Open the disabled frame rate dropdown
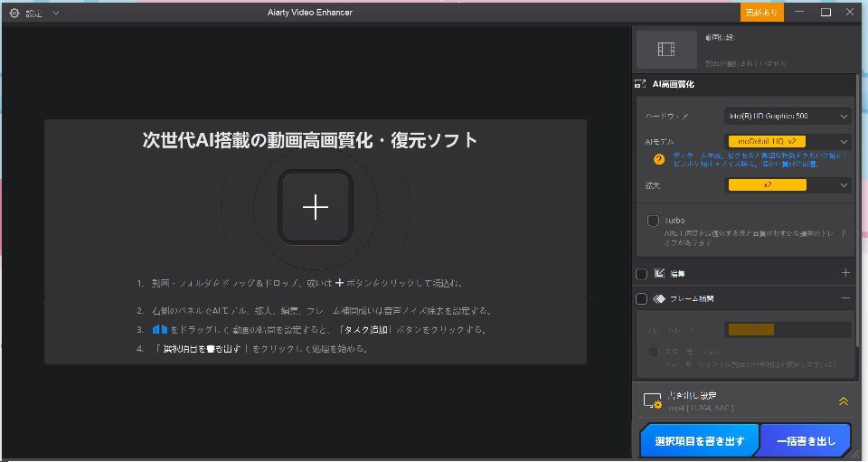Image resolution: width=868 pixels, height=462 pixels. point(788,330)
